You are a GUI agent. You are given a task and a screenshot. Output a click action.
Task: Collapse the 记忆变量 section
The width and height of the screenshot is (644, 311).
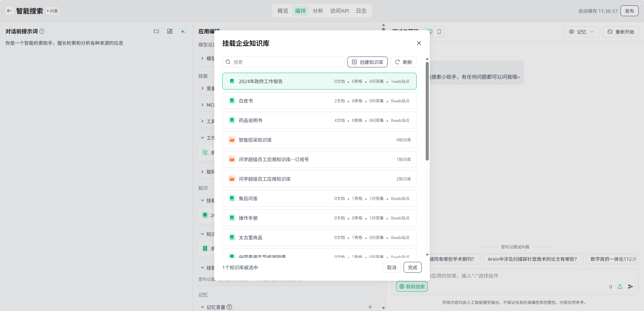[x=202, y=307]
